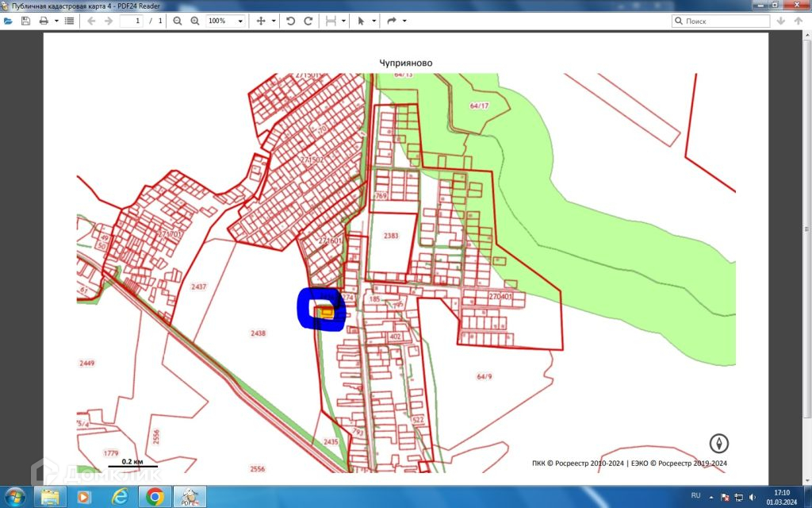Image resolution: width=812 pixels, height=508 pixels.
Task: Open Google Chrome from the taskbar
Action: (x=155, y=497)
